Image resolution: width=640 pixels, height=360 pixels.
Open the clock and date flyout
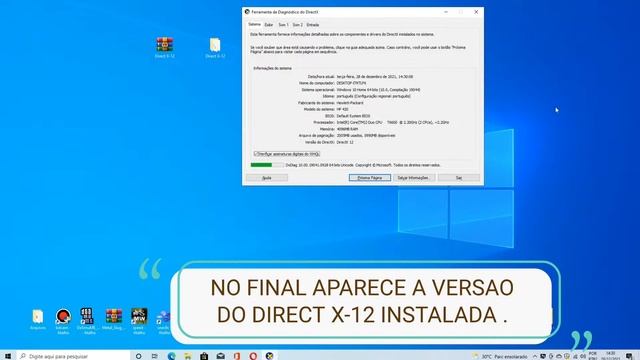(x=611, y=356)
